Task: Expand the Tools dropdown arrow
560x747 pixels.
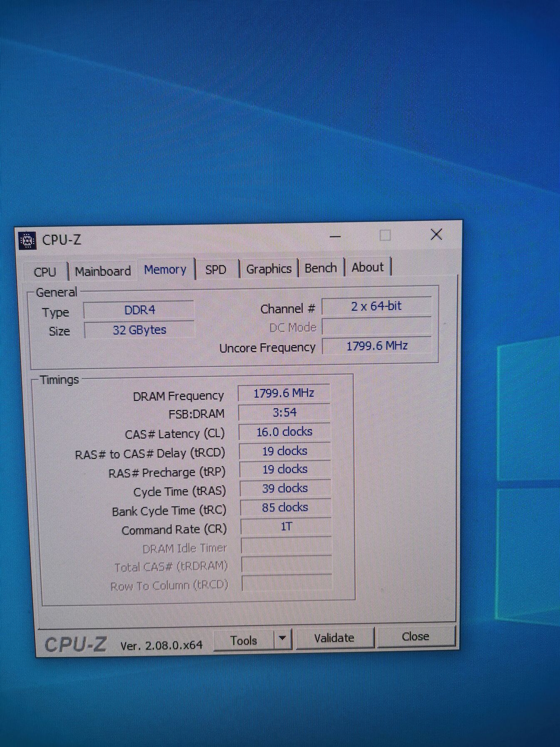Action: pos(283,639)
